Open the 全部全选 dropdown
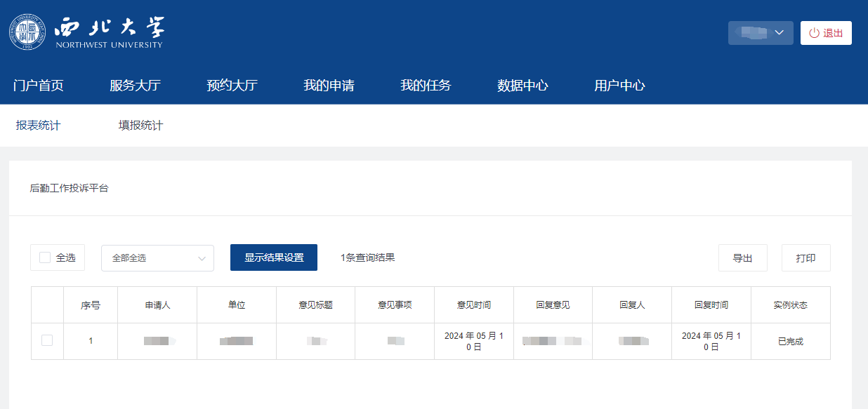The height and width of the screenshot is (409, 868). click(151, 258)
